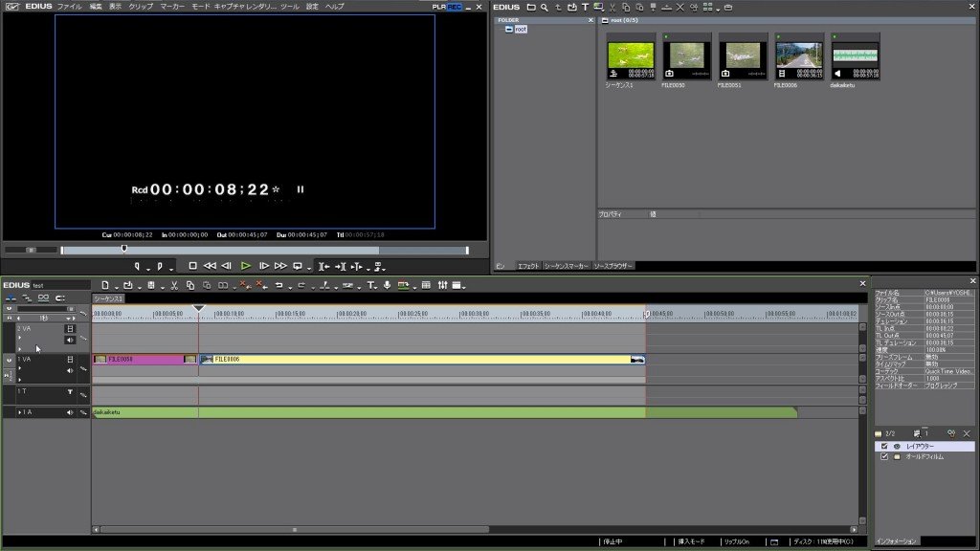Image resolution: width=980 pixels, height=551 pixels.
Task: Click the cut scissors icon in the timeline toolbar
Action: pyautogui.click(x=174, y=285)
